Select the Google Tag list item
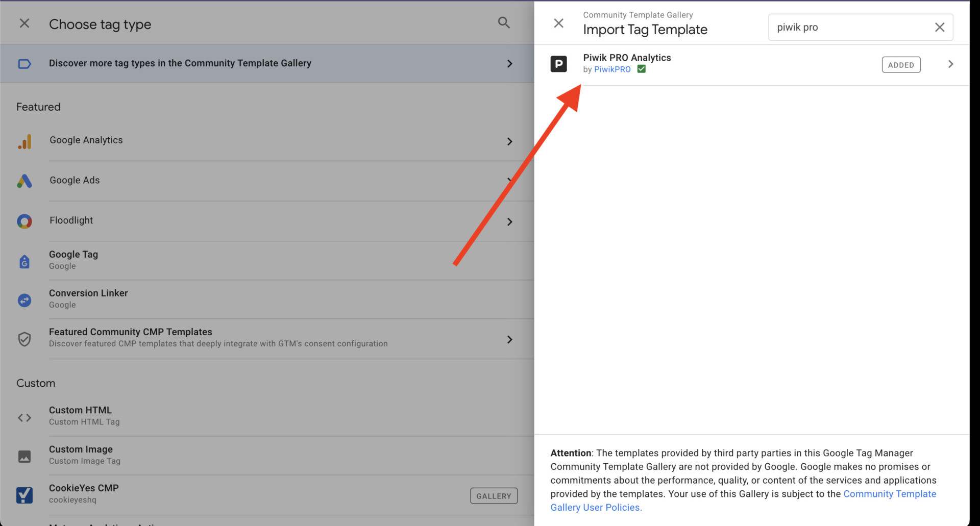The width and height of the screenshot is (980, 526). pos(73,260)
